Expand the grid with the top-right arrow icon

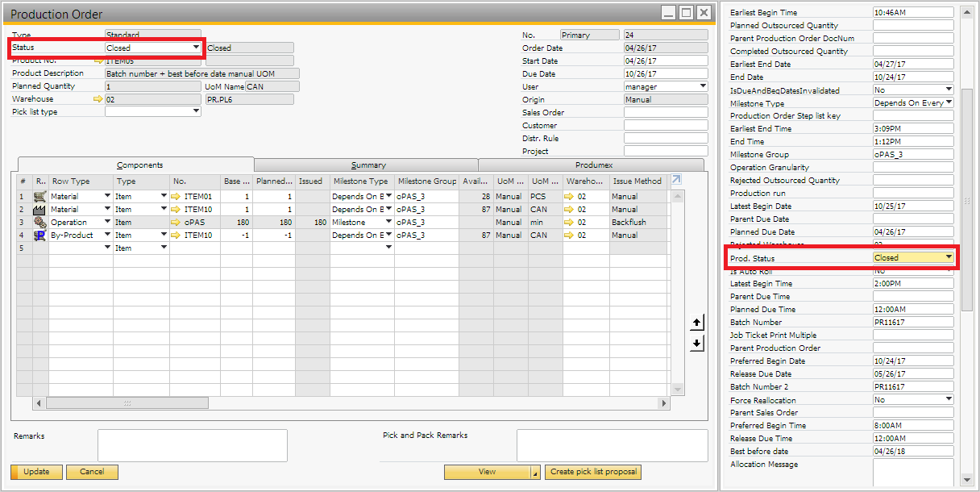coord(676,180)
